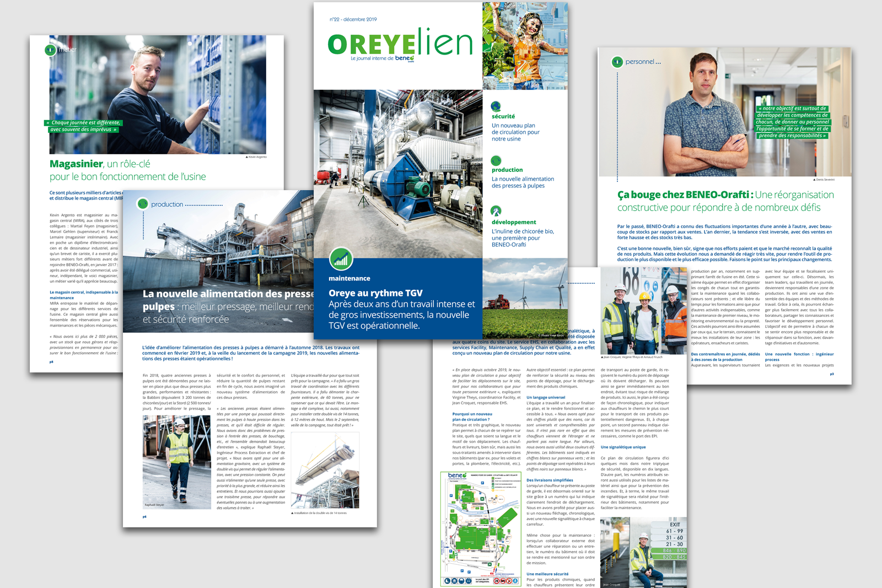Screen dimensions: 882x588
Task: Click 'Un nouveau plan de circulation pour notre usine'
Action: point(515,132)
